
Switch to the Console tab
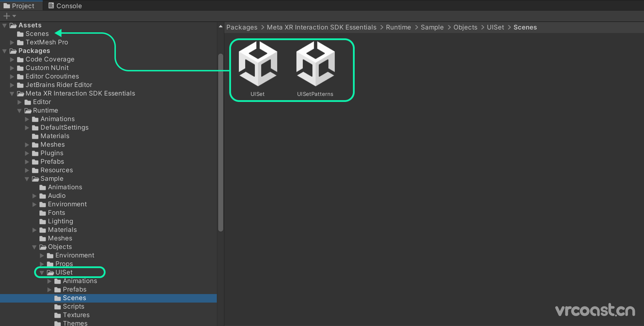[x=65, y=6]
